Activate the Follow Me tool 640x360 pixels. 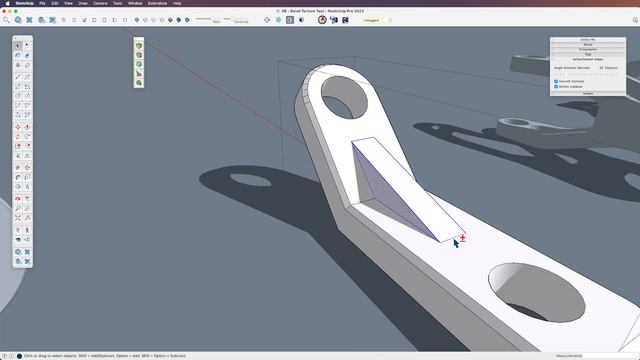point(27,136)
